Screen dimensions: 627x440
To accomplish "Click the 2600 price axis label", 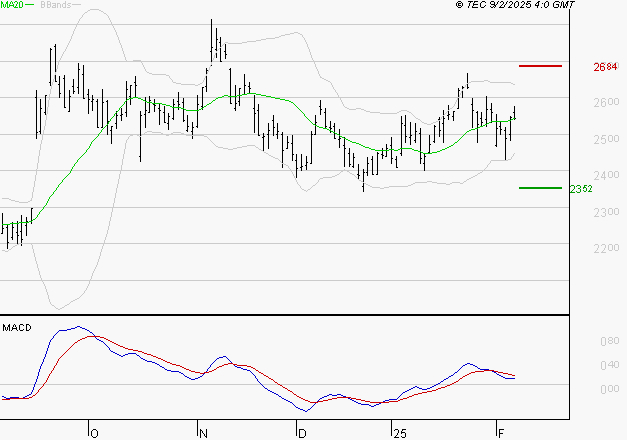I will click(604, 103).
